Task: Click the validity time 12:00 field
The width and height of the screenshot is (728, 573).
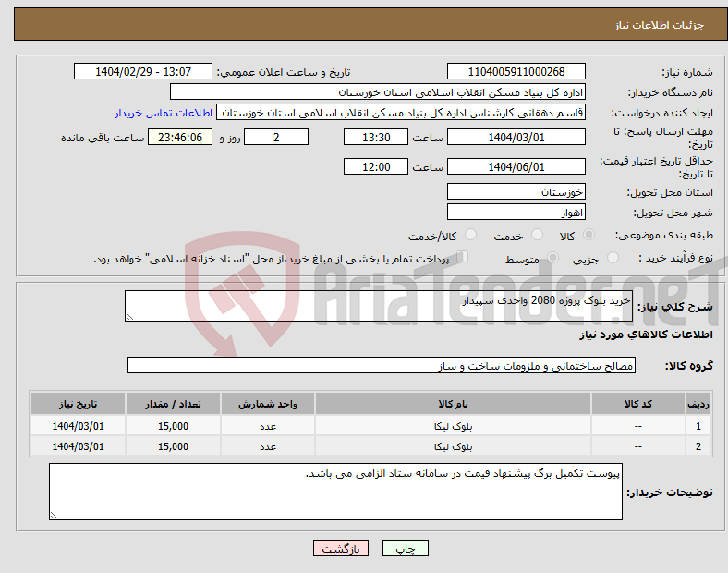Action: click(x=376, y=166)
